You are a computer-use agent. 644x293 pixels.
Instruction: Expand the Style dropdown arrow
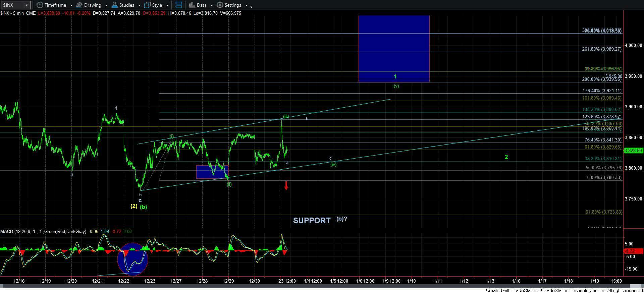(x=167, y=5)
